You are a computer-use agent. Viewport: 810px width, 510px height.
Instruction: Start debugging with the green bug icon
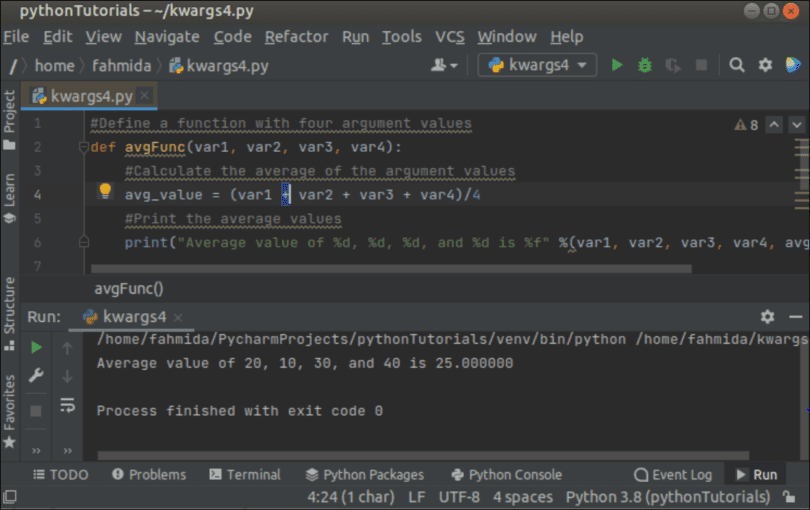[645, 65]
